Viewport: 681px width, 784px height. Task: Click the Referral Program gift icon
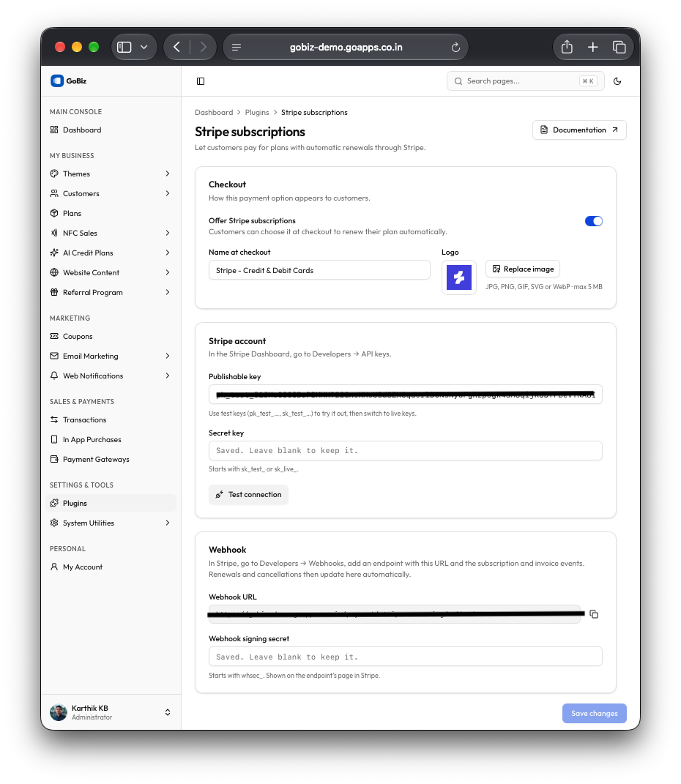point(54,293)
